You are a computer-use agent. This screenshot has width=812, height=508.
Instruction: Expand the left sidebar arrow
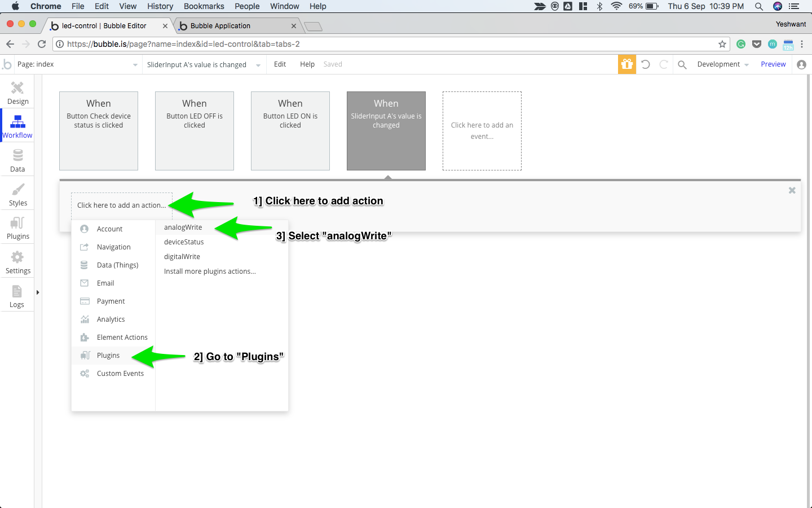click(38, 292)
